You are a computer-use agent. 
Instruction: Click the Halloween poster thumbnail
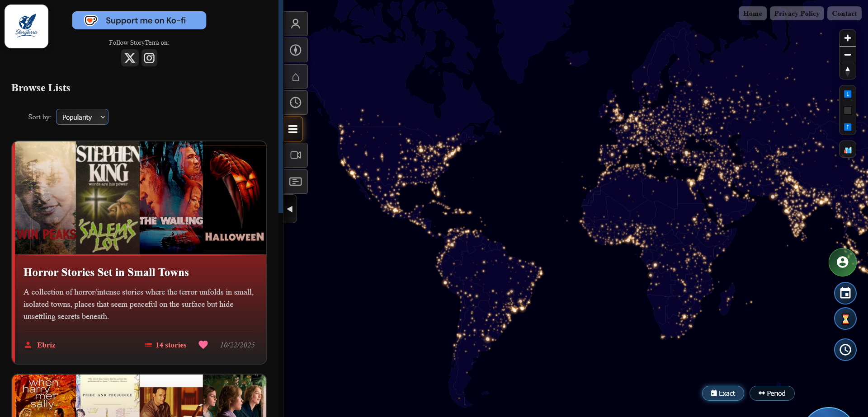[235, 198]
